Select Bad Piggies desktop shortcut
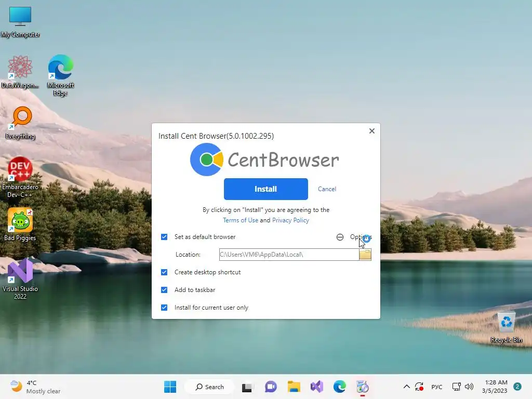532x399 pixels. (20, 224)
